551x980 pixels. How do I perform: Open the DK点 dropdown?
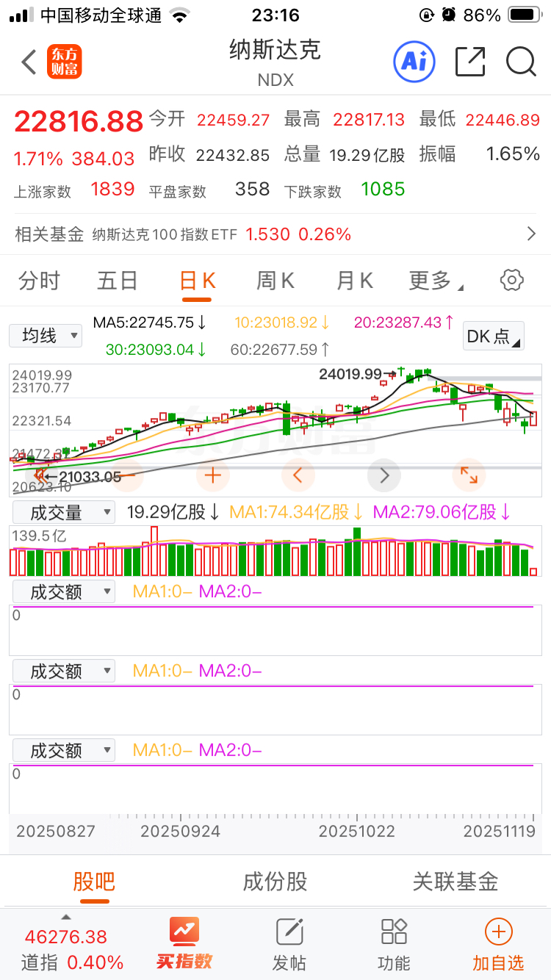click(494, 336)
